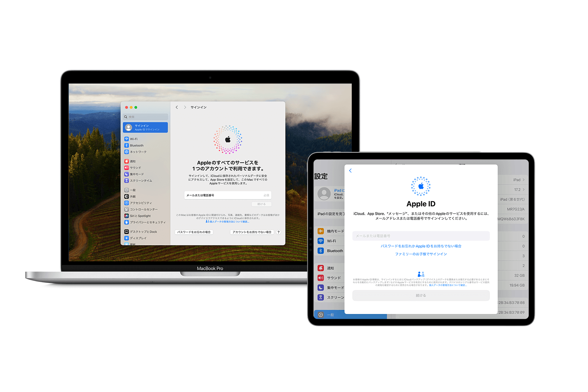
Task: Select プライバシーとセキュリティ in Mac sidebar
Action: point(147,222)
